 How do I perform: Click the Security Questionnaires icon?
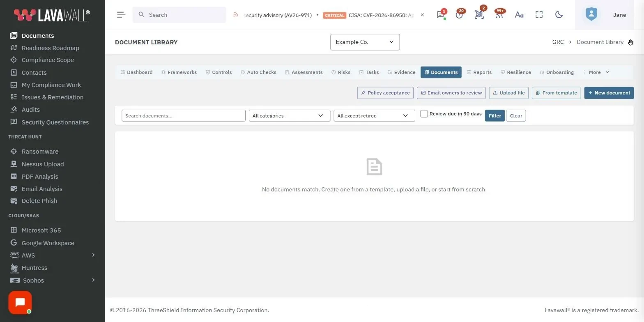point(14,122)
